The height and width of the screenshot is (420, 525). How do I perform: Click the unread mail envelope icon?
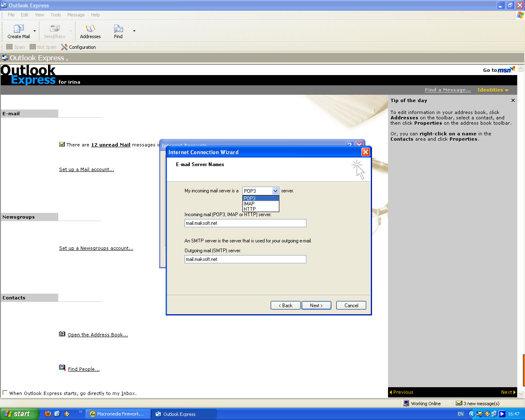coord(62,144)
